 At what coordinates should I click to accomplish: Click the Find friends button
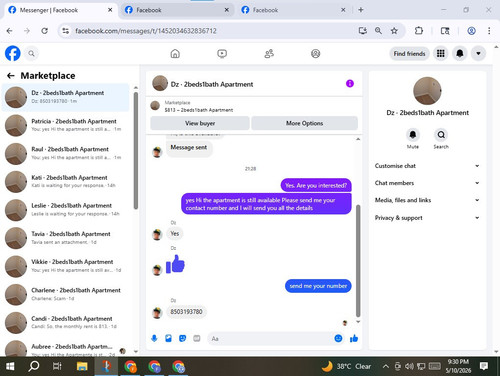409,53
